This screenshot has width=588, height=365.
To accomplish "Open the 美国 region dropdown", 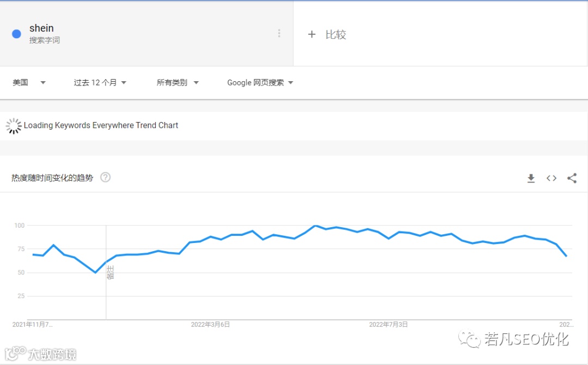I will (x=29, y=82).
